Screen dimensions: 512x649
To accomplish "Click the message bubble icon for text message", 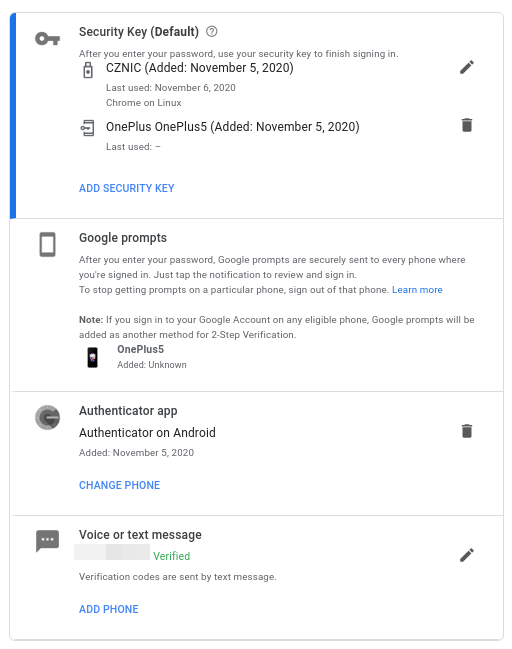I will [48, 541].
